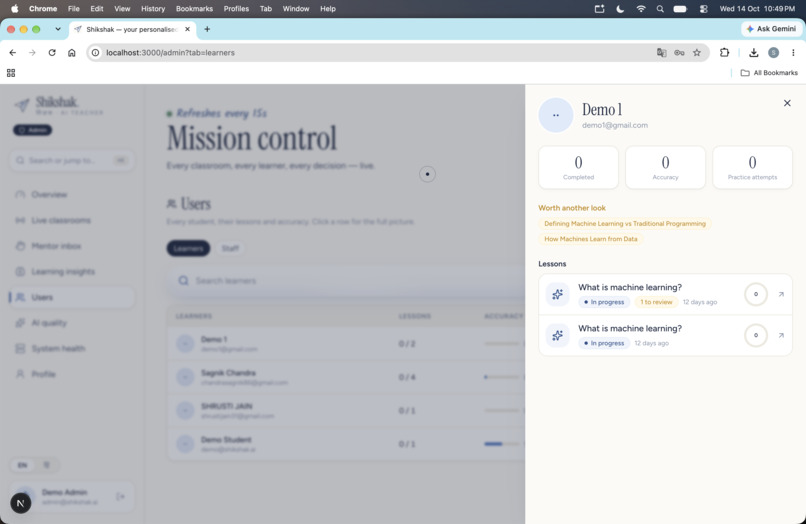Bookmark this page with star icon
The image size is (806, 524).
click(x=697, y=52)
